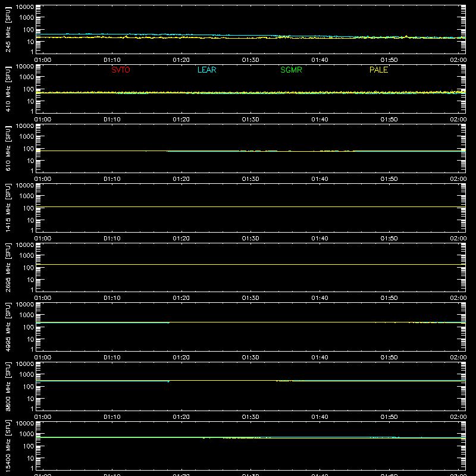
Task: Click 01:40 time label under 410 MHz plot
Action: [320, 120]
